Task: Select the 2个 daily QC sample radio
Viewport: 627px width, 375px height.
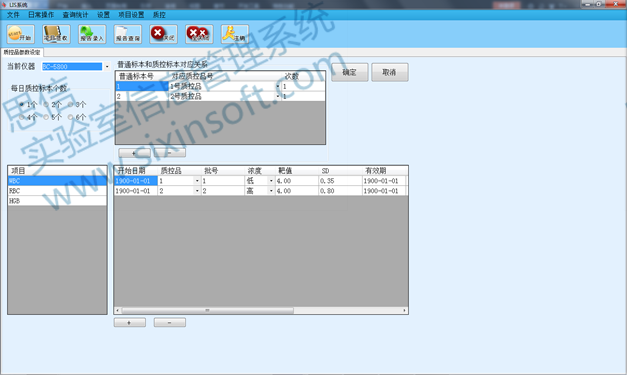Action: pyautogui.click(x=46, y=104)
